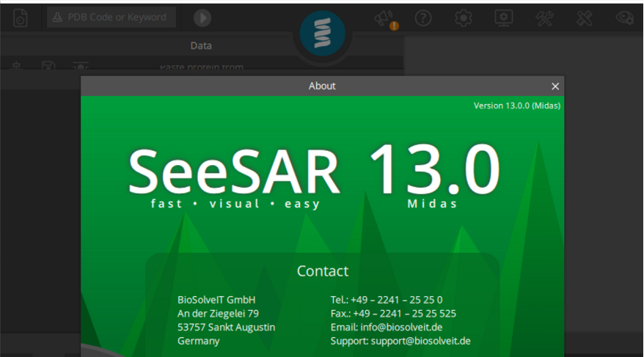
Task: Click the SeeSAR 13.0 logo text
Action: 314,170
